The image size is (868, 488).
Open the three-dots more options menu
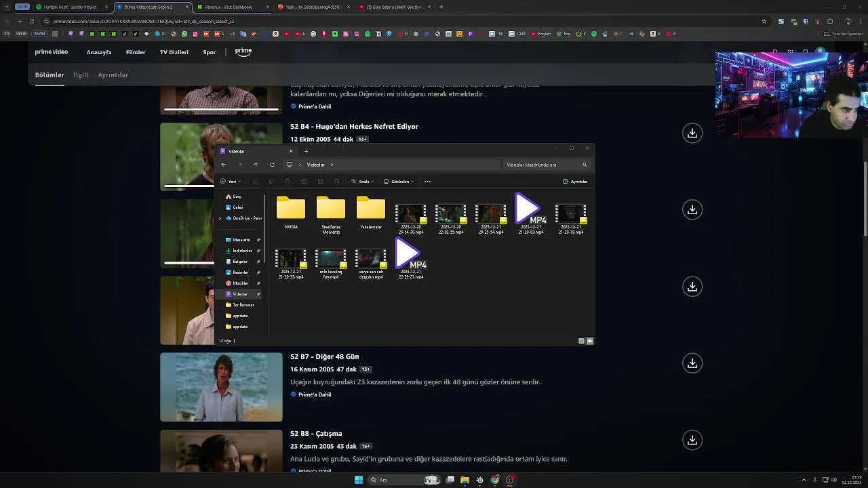point(427,182)
